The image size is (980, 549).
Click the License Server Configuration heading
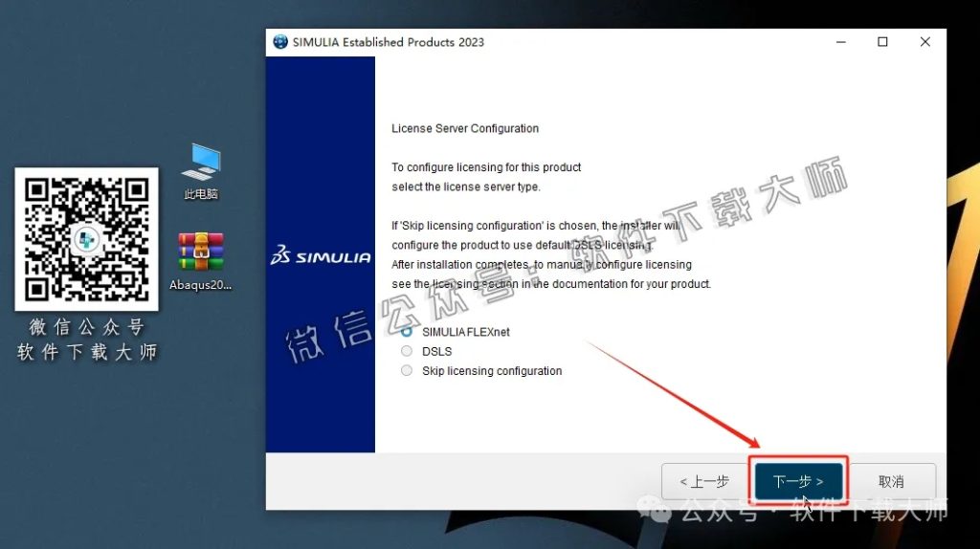[x=465, y=128]
